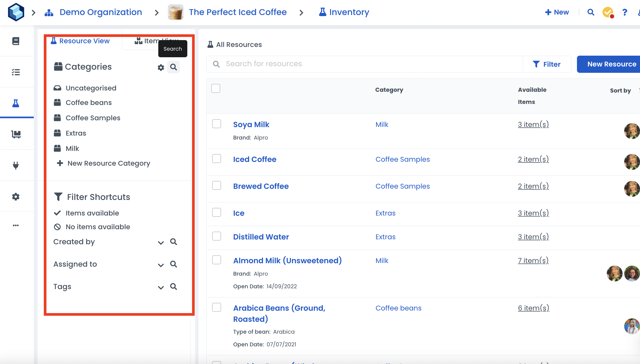The height and width of the screenshot is (364, 640).
Task: Expand the Assigned to filter chevron
Action: (x=161, y=265)
